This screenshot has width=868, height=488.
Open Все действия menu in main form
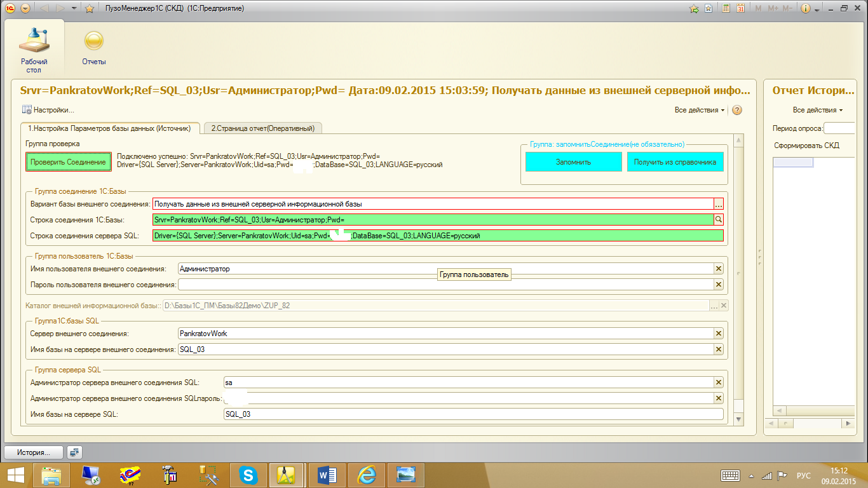(700, 110)
